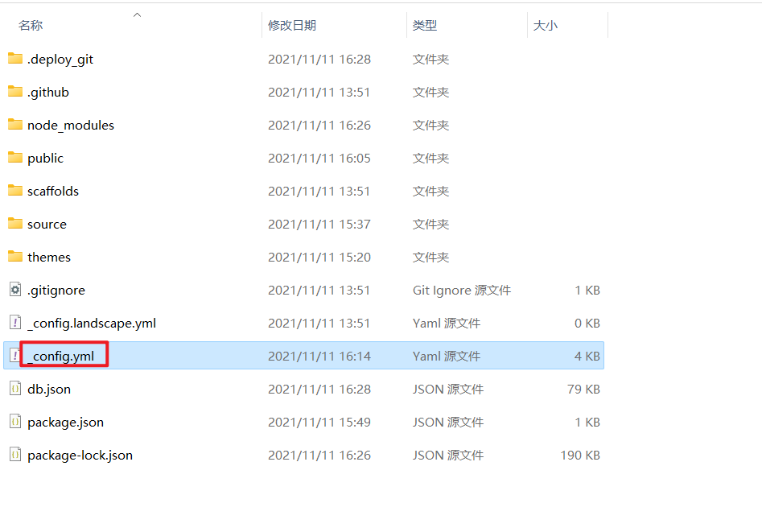The height and width of the screenshot is (532, 762).
Task: Select the themes folder name
Action: [49, 258]
